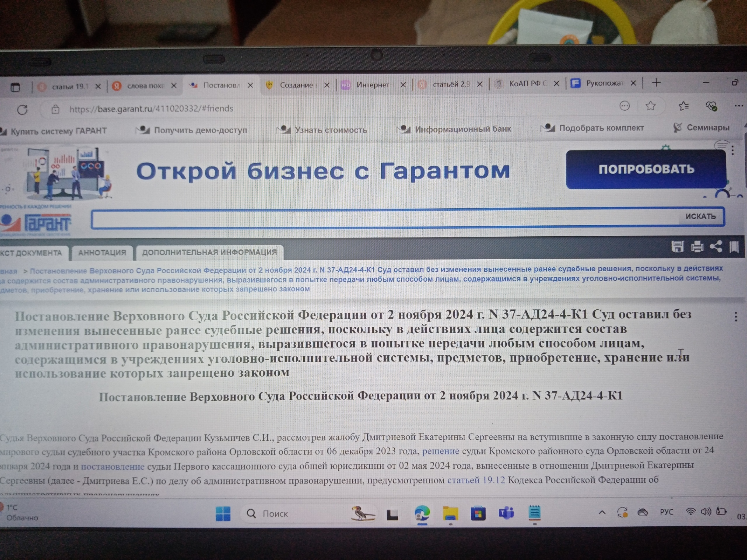This screenshot has height=560, width=747.
Task: Click the bookmark icon in document toolbar
Action: tap(734, 247)
